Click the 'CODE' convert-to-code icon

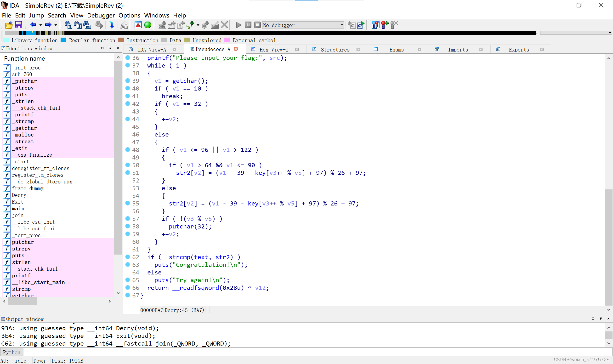tap(162, 25)
